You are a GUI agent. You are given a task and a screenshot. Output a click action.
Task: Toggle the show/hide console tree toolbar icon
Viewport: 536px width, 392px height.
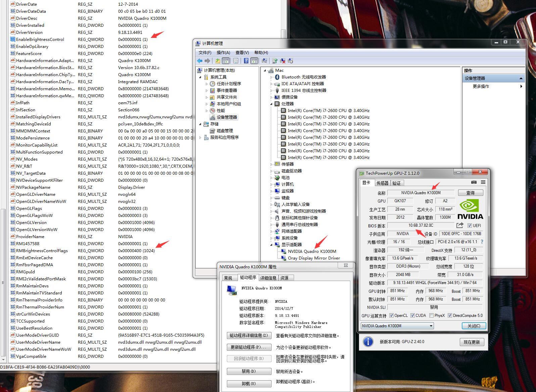226,61
